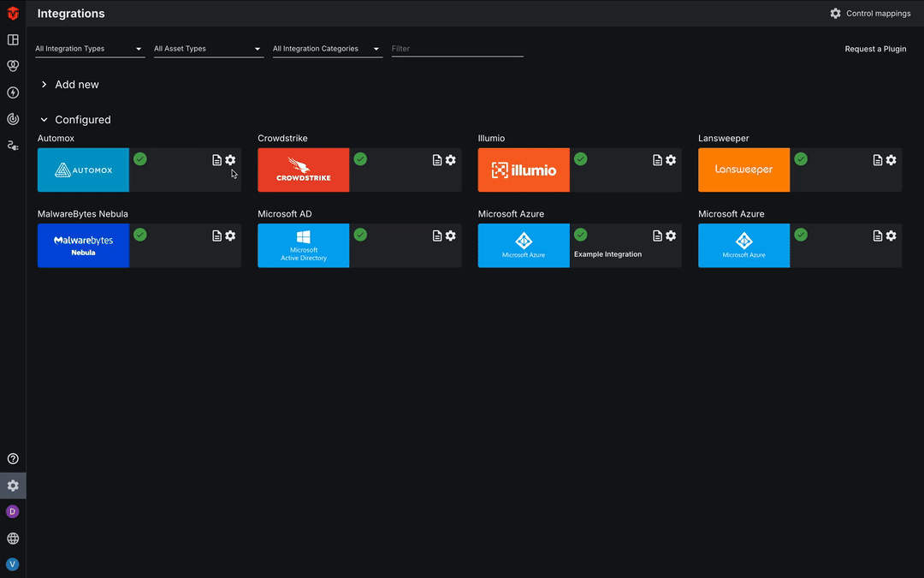This screenshot has width=924, height=578.
Task: View MalwareBytes Nebula log document icon
Action: coord(216,235)
